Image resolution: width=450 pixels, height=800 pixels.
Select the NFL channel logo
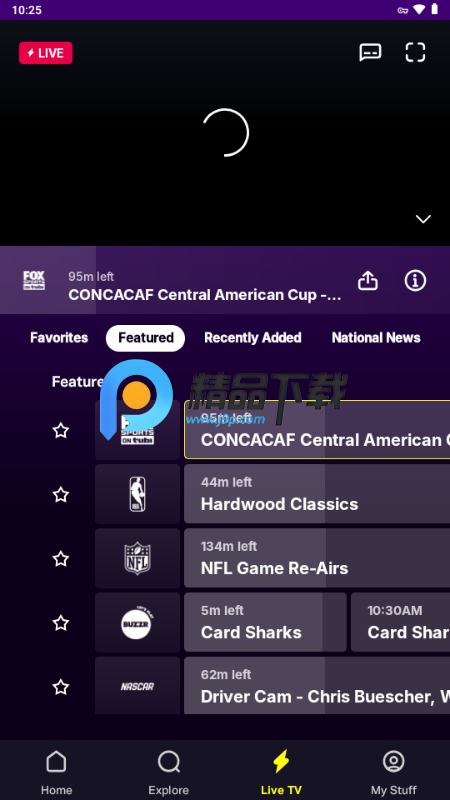[137, 558]
